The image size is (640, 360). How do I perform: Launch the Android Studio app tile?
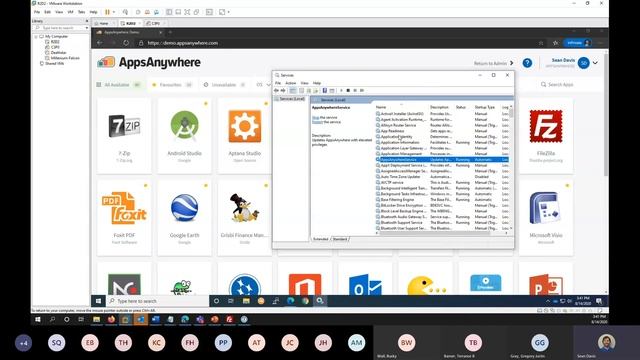click(184, 136)
